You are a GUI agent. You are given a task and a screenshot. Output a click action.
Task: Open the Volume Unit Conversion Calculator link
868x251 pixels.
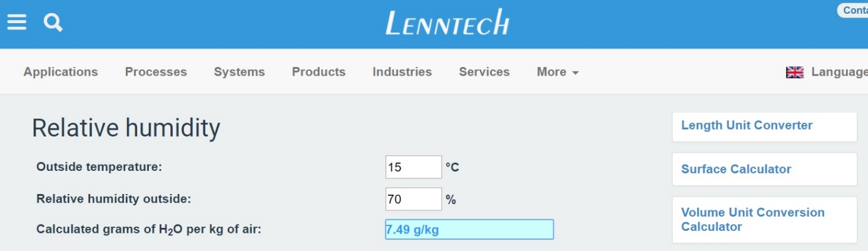pos(753,220)
